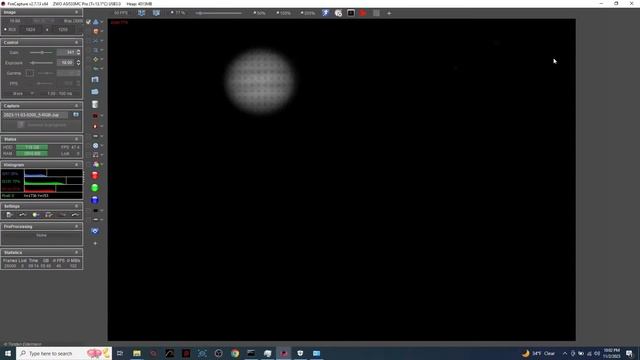
Task: Select the 50% zoom radio button
Action: click(x=255, y=13)
